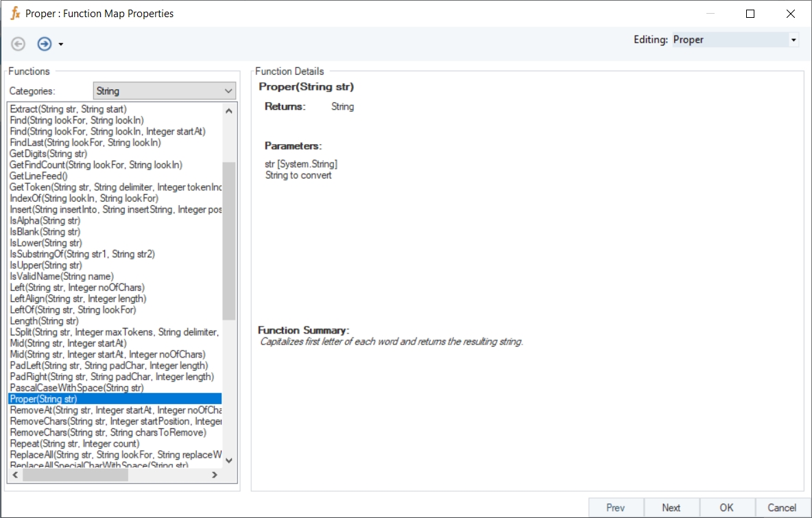This screenshot has width=812, height=518.
Task: Open the forward arrow history dropdown
Action: [61, 45]
